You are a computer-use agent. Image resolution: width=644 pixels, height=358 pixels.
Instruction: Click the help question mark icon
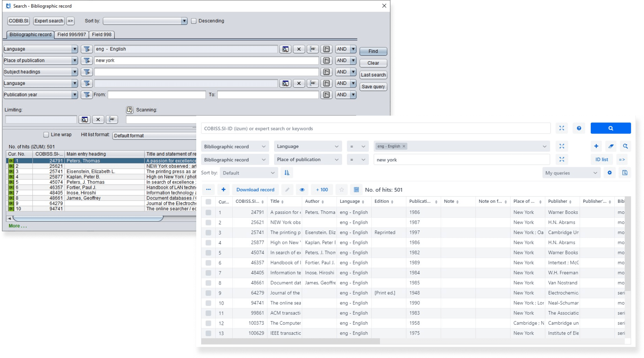click(x=579, y=128)
